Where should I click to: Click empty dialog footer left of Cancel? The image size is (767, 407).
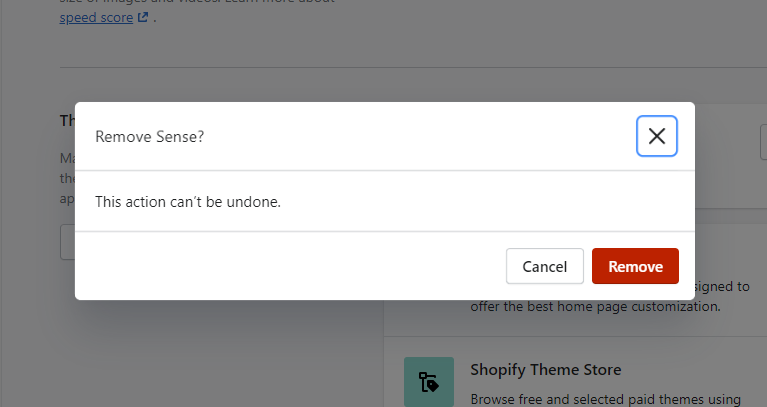291,266
